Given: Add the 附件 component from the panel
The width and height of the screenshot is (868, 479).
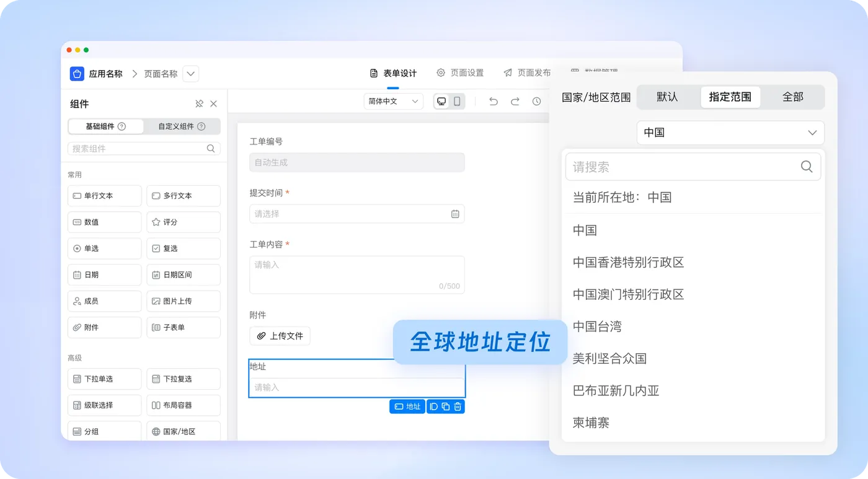Looking at the screenshot, I should (x=105, y=327).
